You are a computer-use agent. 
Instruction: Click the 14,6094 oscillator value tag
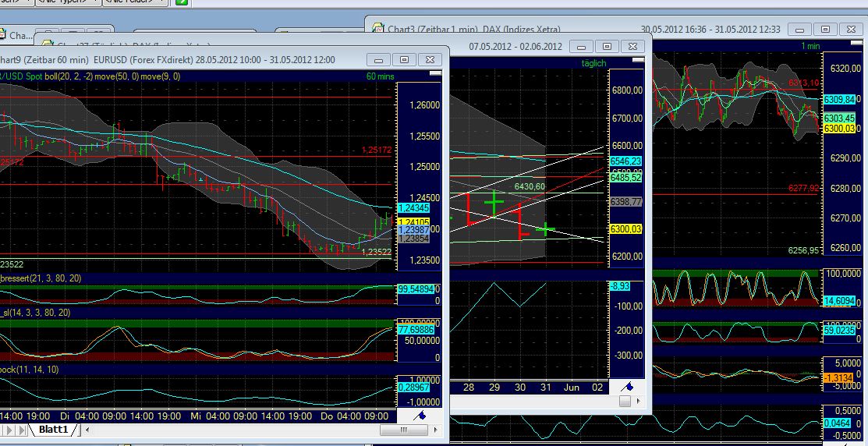coord(840,301)
